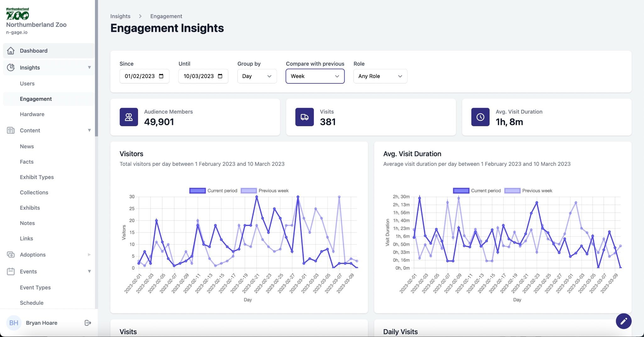Open the Group by dropdown

pyautogui.click(x=257, y=76)
